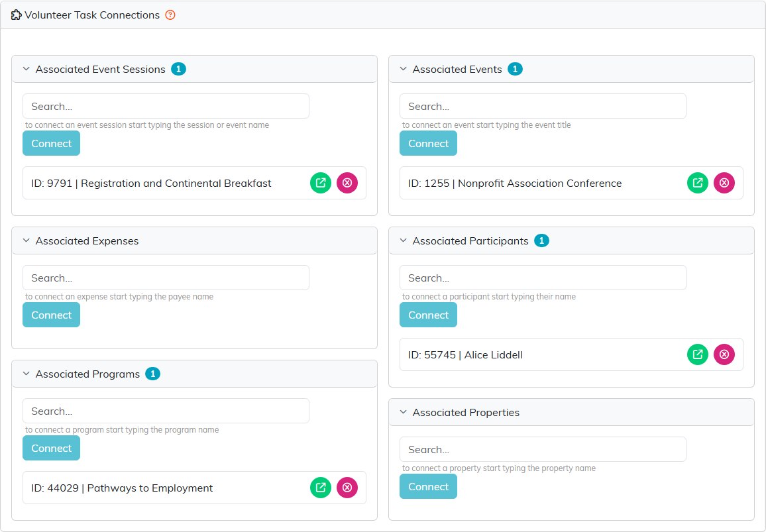Image resolution: width=766 pixels, height=532 pixels.
Task: Focus the event session search field
Action: pos(166,107)
